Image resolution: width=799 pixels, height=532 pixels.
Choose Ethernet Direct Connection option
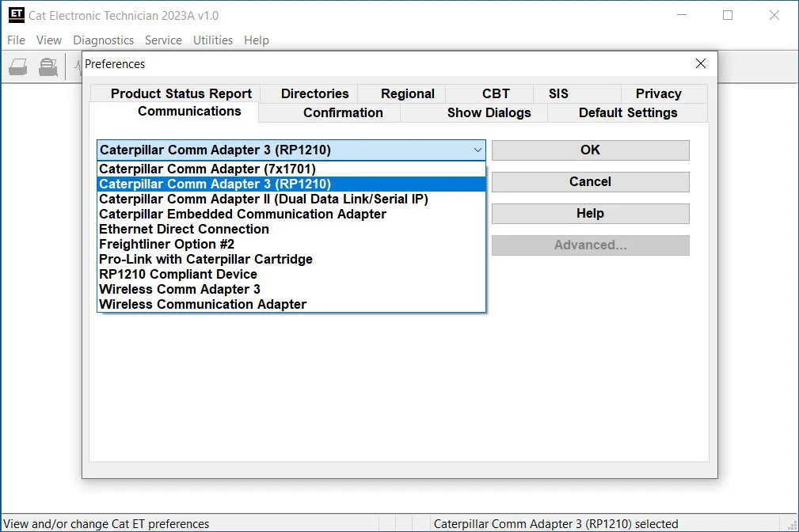(x=291, y=230)
